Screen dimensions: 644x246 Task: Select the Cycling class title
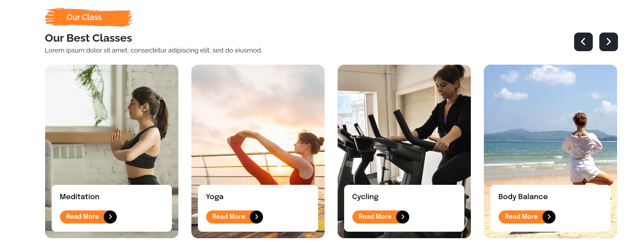pyautogui.click(x=365, y=197)
